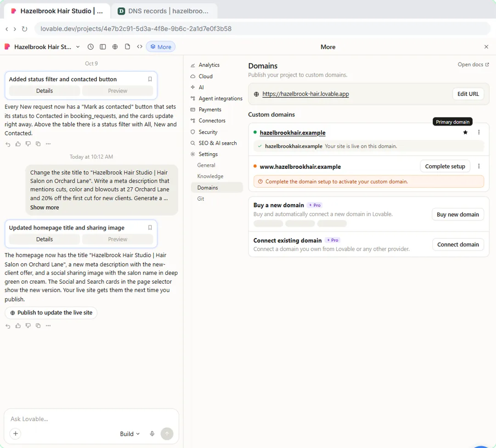This screenshot has width=496, height=448.
Task: Open Preview of 'Updated homepage title' card
Action: (118, 239)
